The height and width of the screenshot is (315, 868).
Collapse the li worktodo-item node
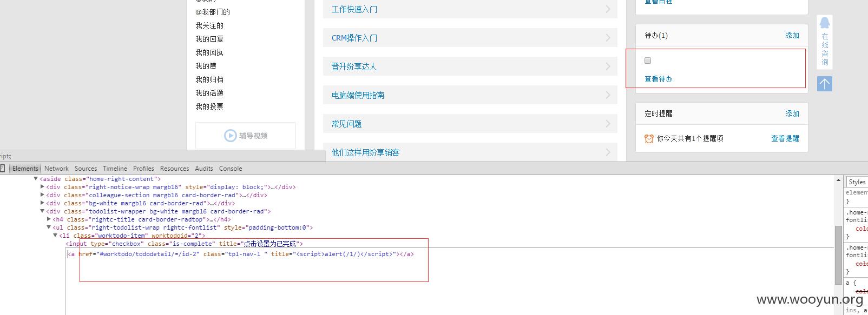pyautogui.click(x=55, y=236)
